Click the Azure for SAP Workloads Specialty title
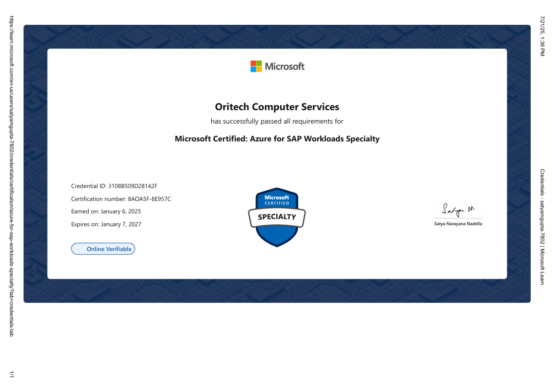Image resolution: width=555 pixels, height=392 pixels. (x=277, y=139)
